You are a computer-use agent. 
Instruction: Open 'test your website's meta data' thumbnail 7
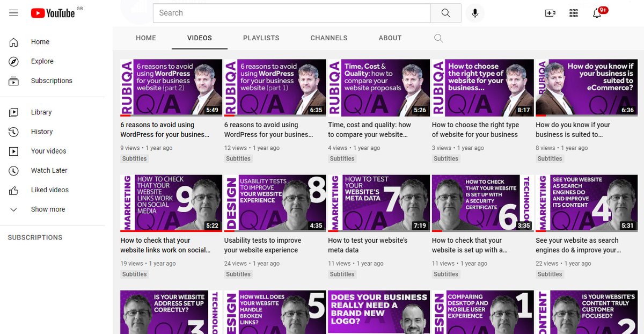[379, 203]
